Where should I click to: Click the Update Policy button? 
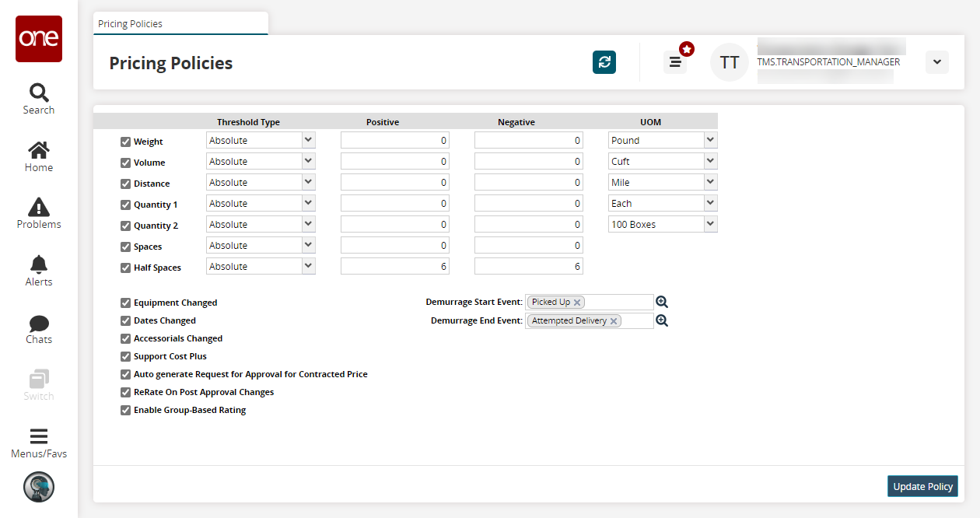[x=922, y=486]
